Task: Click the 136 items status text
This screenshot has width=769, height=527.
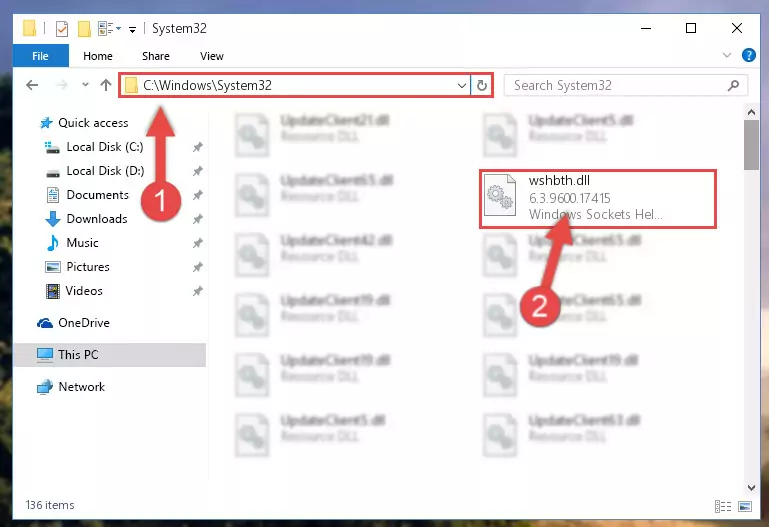Action: pos(50,505)
